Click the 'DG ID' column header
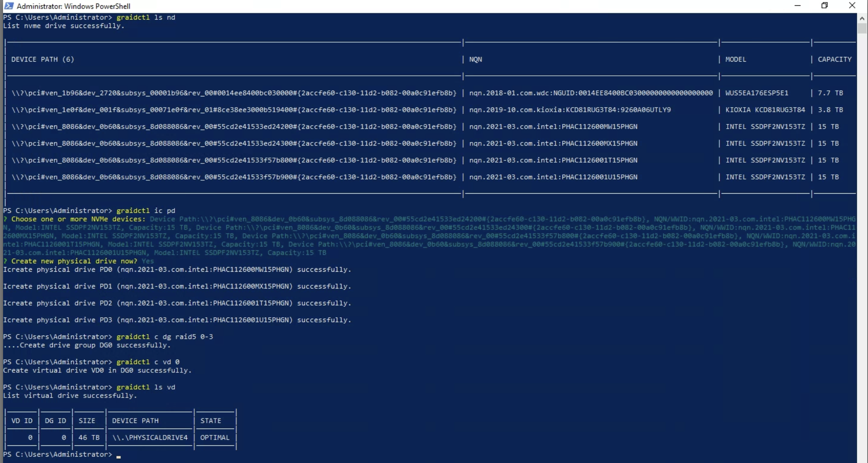 (x=55, y=421)
